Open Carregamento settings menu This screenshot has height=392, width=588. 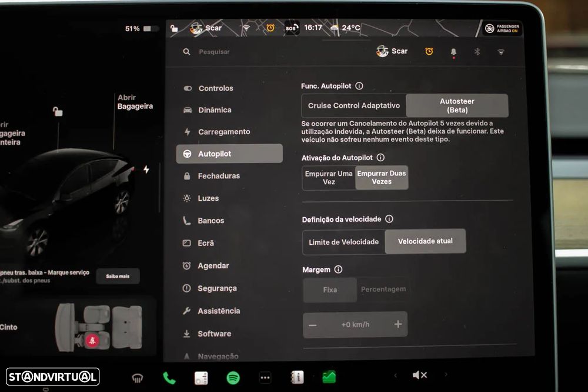coord(229,132)
